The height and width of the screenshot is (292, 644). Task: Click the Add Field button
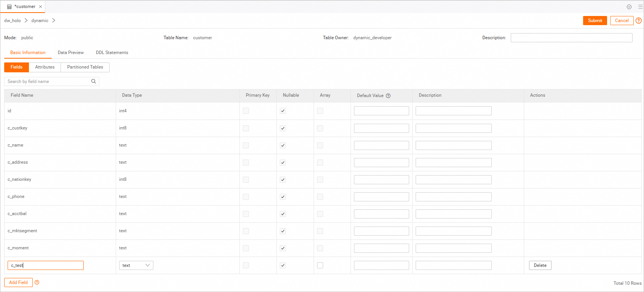click(x=18, y=282)
